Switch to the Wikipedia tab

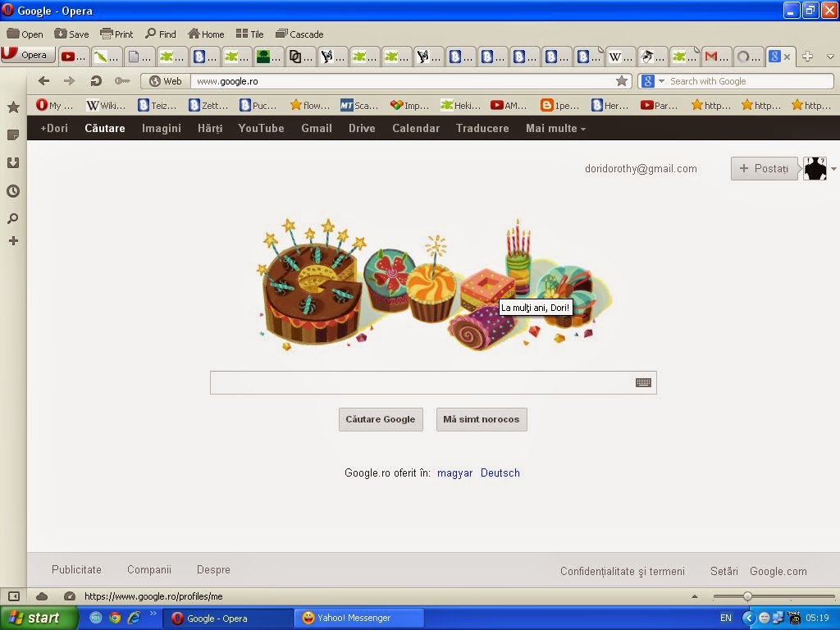coord(621,57)
